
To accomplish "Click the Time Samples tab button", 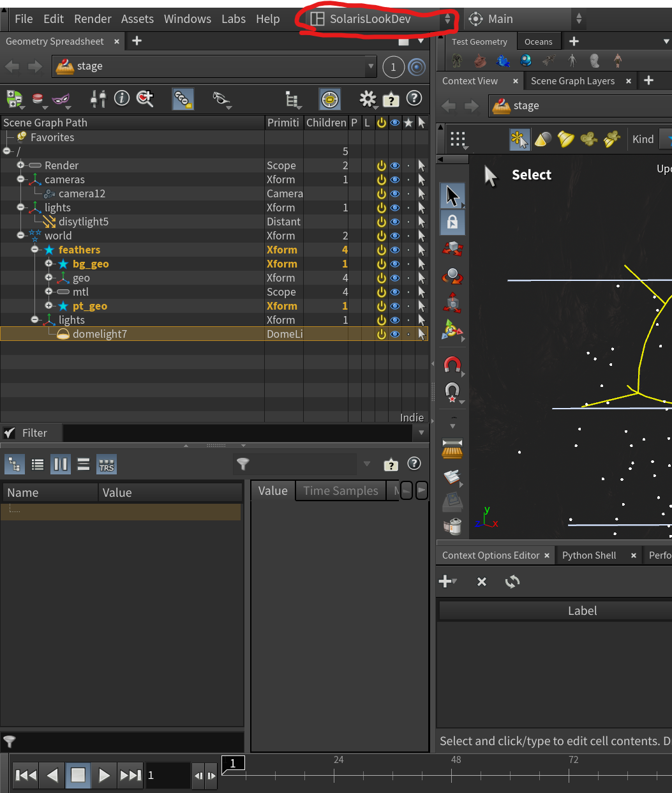I will pos(340,490).
